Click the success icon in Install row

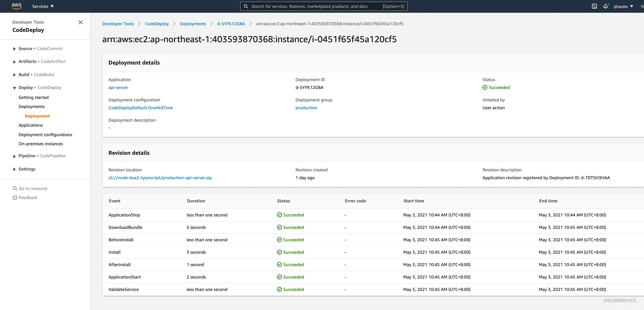[x=279, y=252]
